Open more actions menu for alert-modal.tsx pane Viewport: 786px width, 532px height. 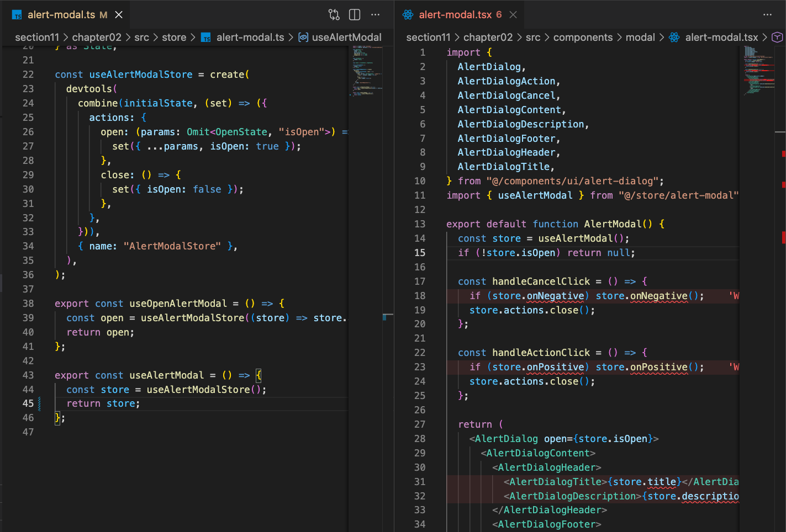click(767, 15)
